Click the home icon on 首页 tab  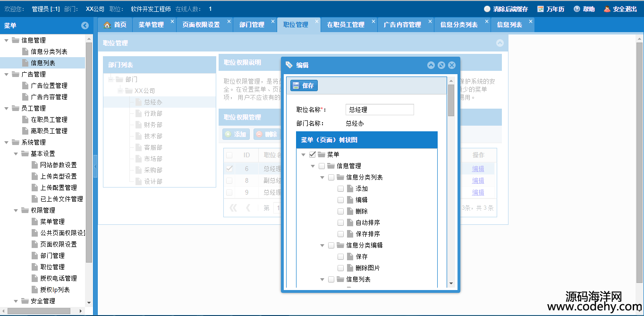[x=108, y=25]
